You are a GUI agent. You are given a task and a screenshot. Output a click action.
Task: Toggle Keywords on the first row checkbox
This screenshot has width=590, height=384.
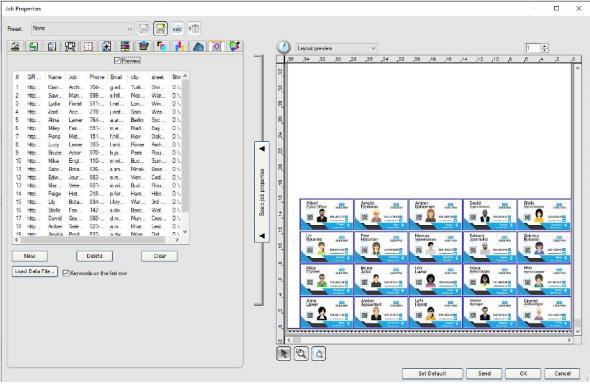coord(65,273)
